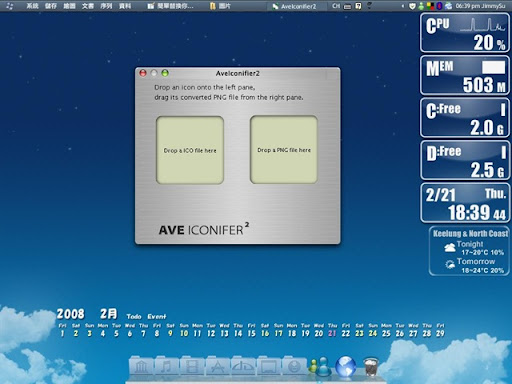Switch to AveIconifier2 task in top bar
512x384 pixels.
pyautogui.click(x=294, y=6)
